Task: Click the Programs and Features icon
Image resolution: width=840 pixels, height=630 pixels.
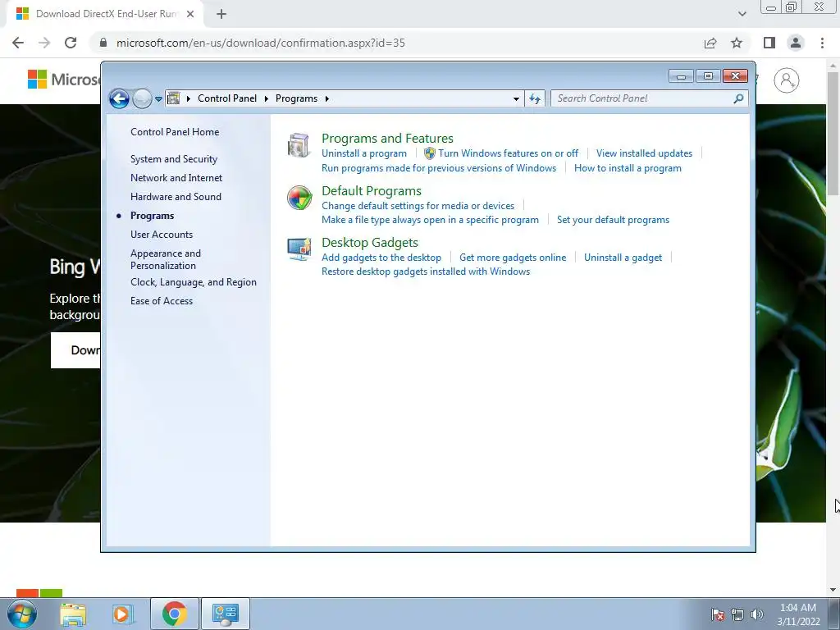Action: pos(299,145)
